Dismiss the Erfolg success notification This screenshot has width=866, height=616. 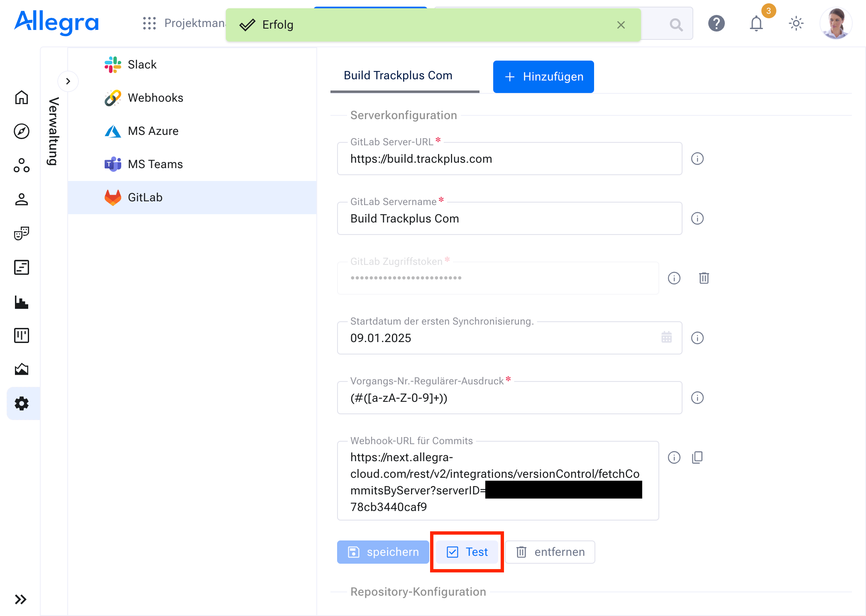621,25
